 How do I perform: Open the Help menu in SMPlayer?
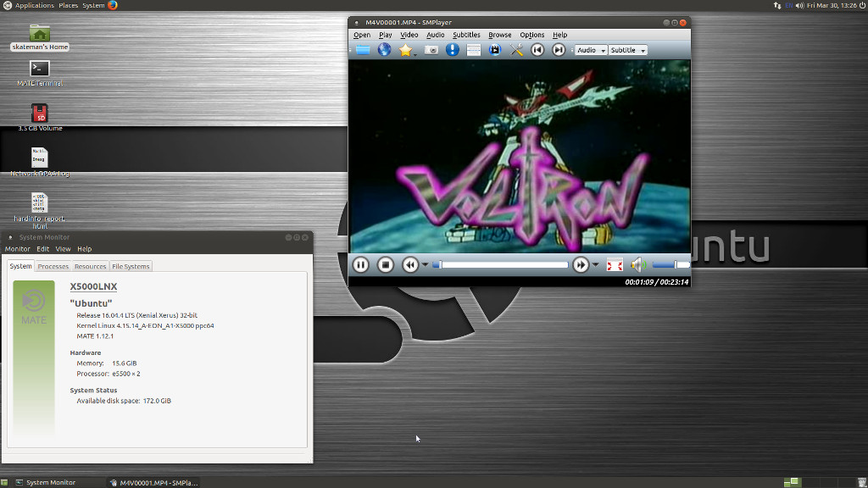click(559, 35)
